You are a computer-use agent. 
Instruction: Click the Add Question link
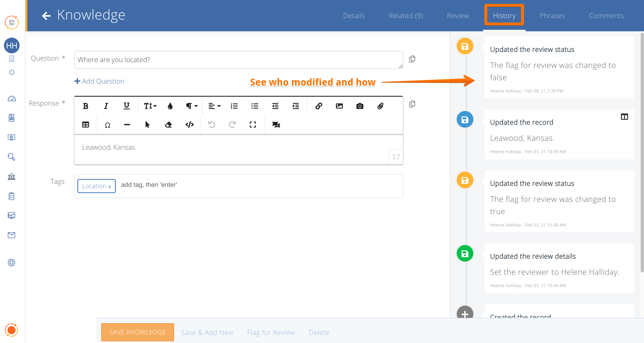(x=99, y=81)
